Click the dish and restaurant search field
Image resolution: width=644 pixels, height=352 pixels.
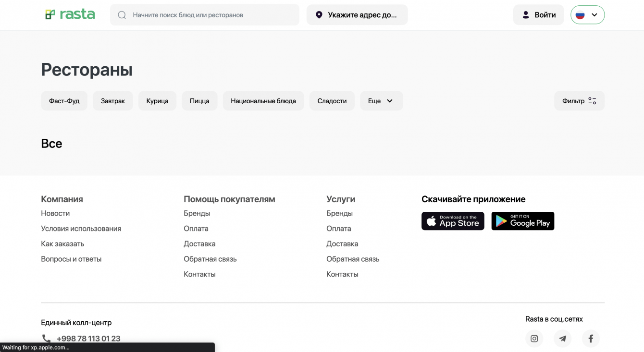tap(211, 15)
